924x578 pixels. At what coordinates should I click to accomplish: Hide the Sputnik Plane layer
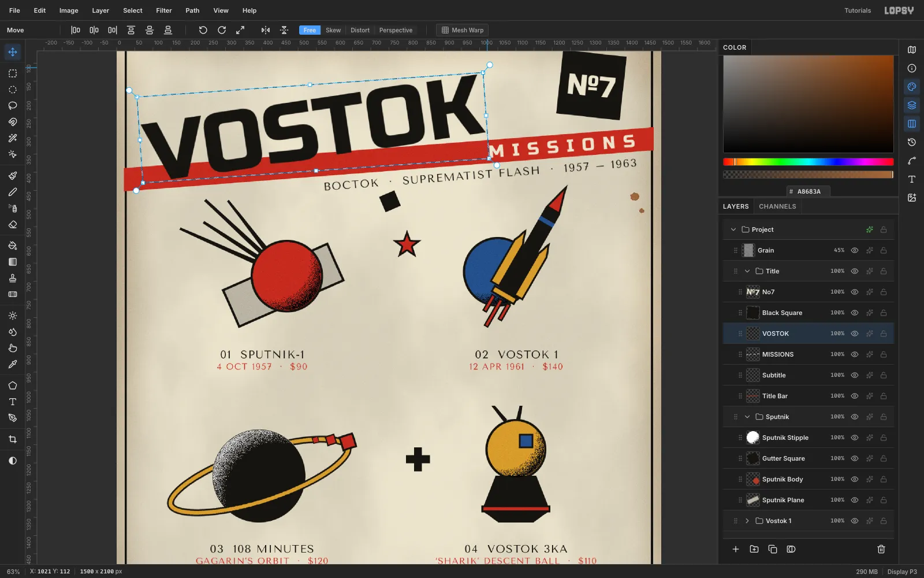tap(855, 500)
